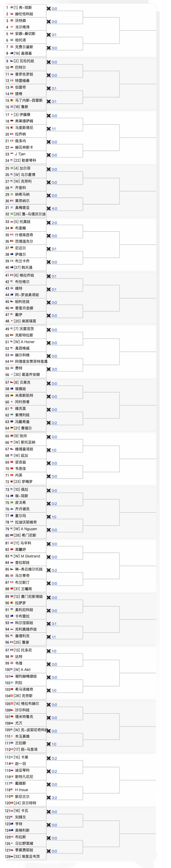Click head-to-head icon for 卡瓦 vs 刘婧文
This screenshot has height=868, width=171.
(x=48, y=812)
